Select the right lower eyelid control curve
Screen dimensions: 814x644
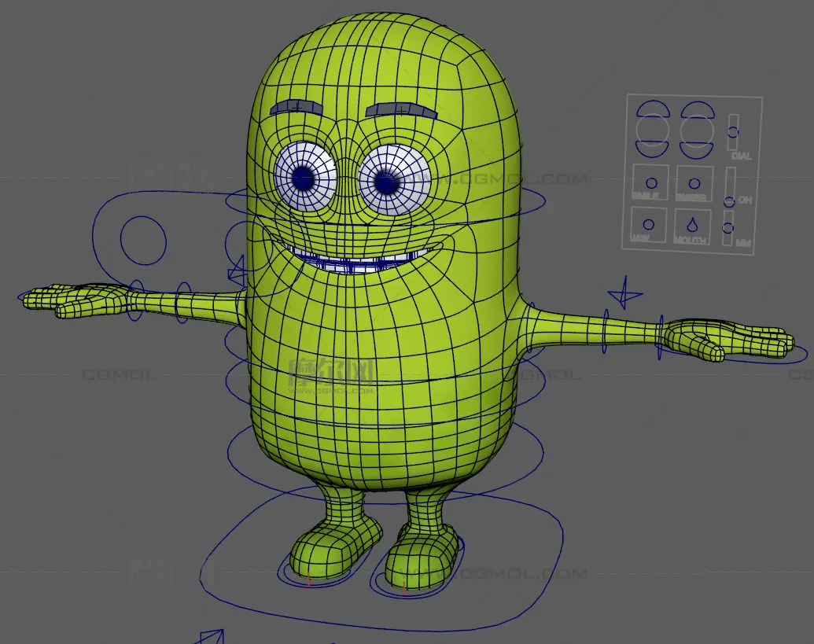click(x=696, y=151)
